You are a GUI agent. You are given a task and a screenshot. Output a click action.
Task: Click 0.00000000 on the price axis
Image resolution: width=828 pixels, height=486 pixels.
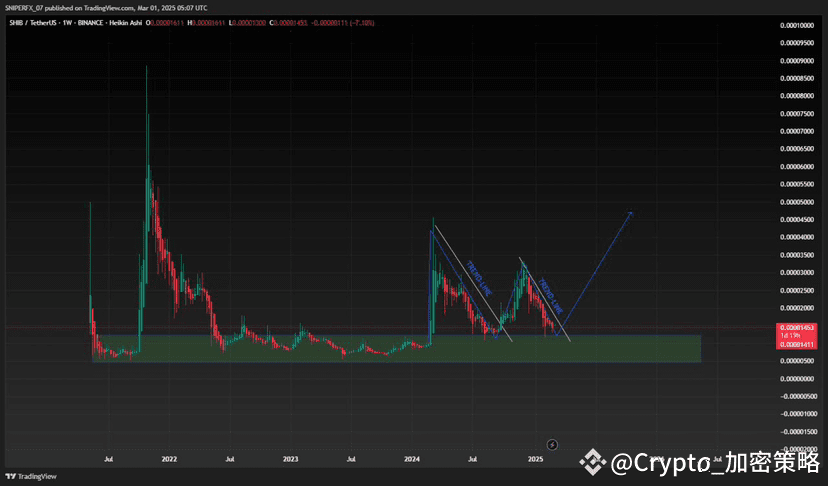click(797, 379)
